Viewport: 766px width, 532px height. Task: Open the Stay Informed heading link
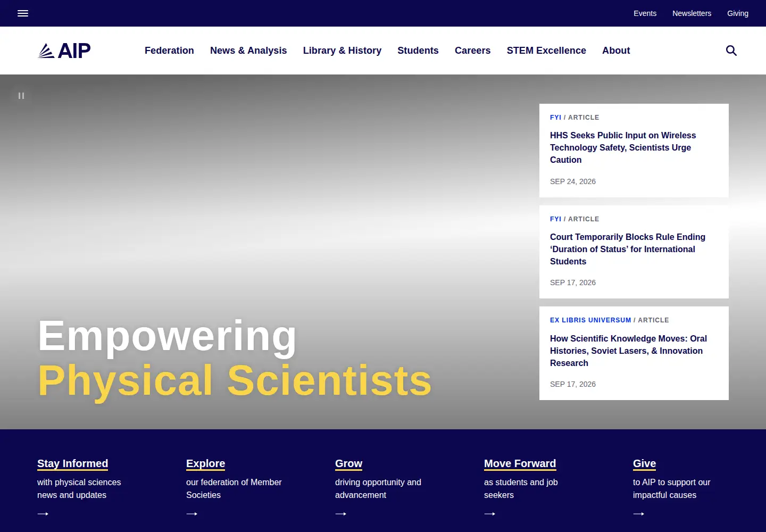click(x=72, y=463)
